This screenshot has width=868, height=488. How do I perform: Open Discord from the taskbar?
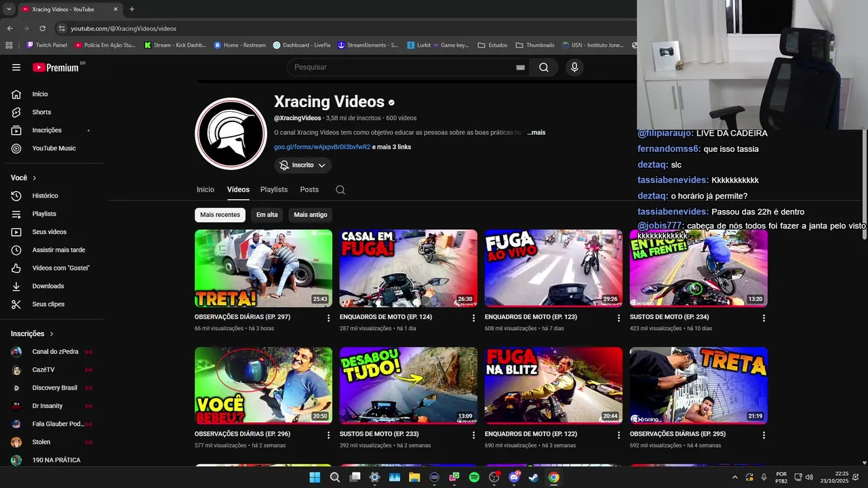click(514, 477)
